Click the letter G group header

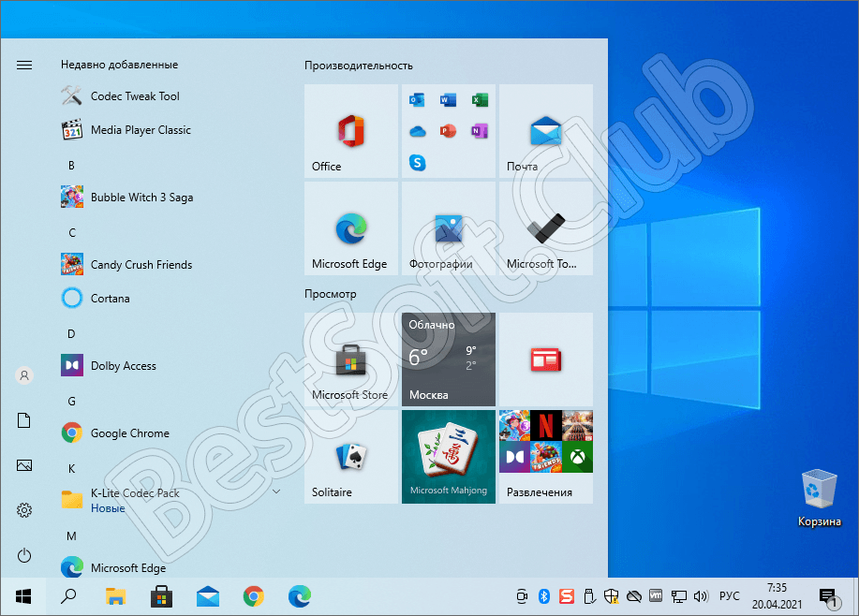(72, 402)
